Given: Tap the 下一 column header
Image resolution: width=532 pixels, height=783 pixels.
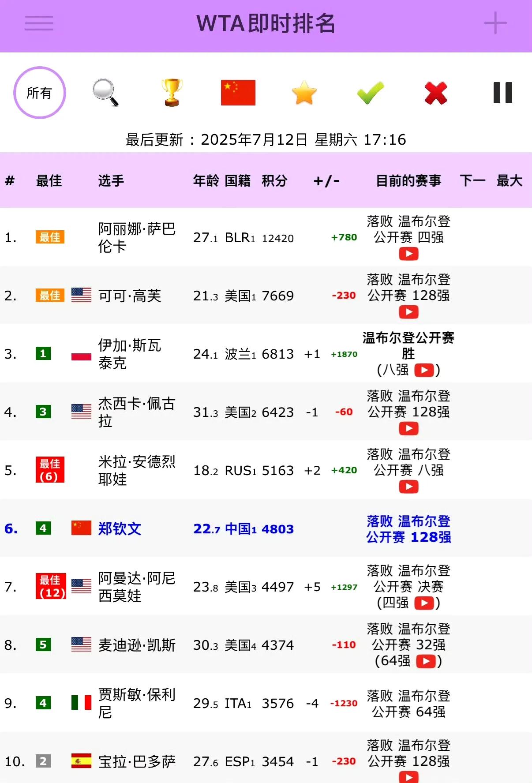Looking at the screenshot, I should pyautogui.click(x=473, y=180).
